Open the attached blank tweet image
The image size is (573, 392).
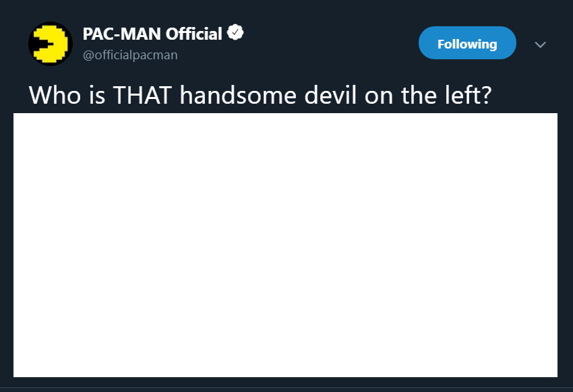(x=285, y=245)
